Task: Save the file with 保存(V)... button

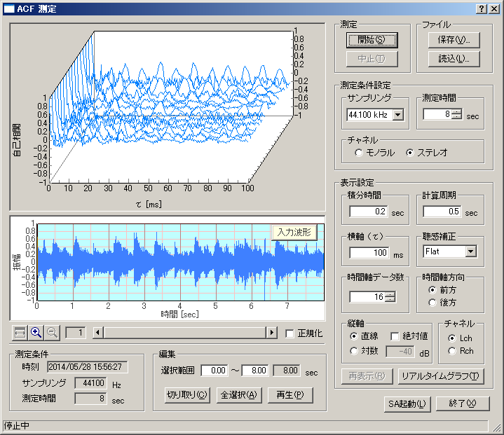Action: (454, 40)
